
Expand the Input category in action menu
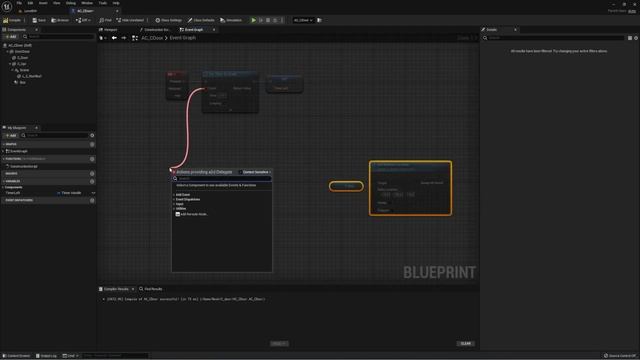pos(174,204)
